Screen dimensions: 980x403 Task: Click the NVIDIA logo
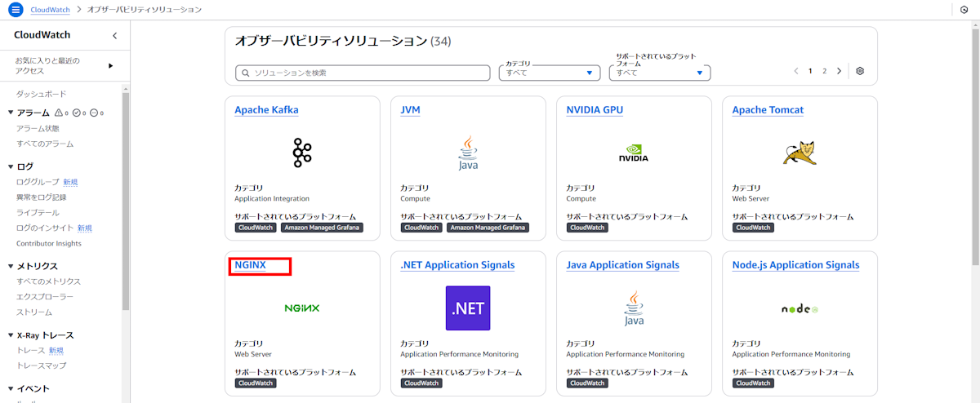633,153
